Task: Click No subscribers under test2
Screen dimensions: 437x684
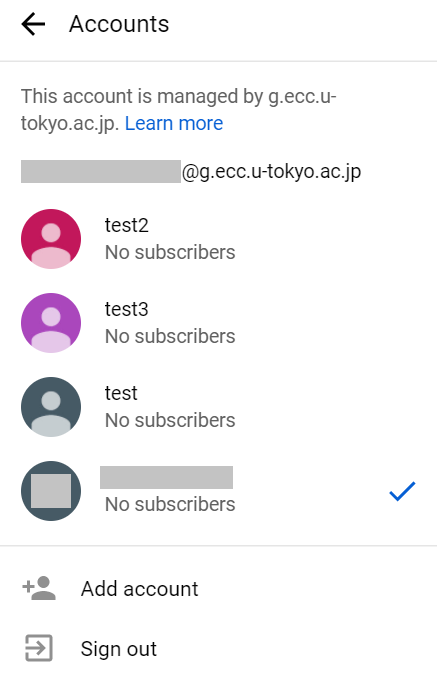Action: [170, 252]
